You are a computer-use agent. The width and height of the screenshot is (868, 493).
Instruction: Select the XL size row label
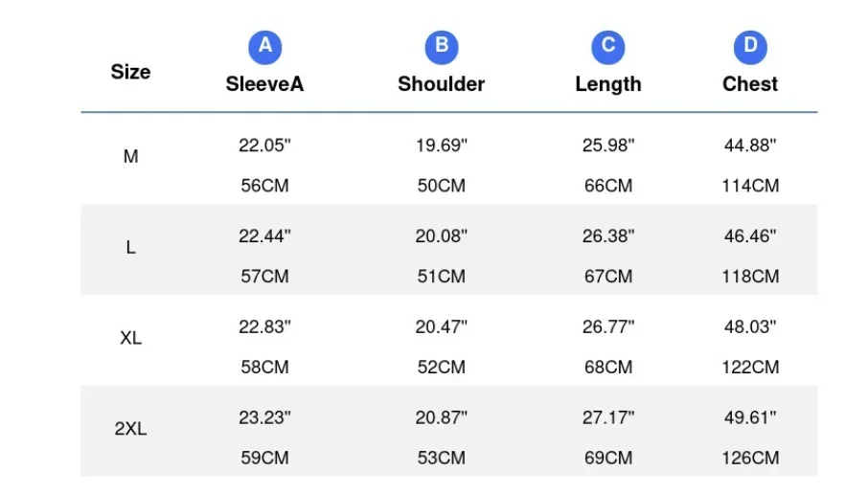point(130,338)
